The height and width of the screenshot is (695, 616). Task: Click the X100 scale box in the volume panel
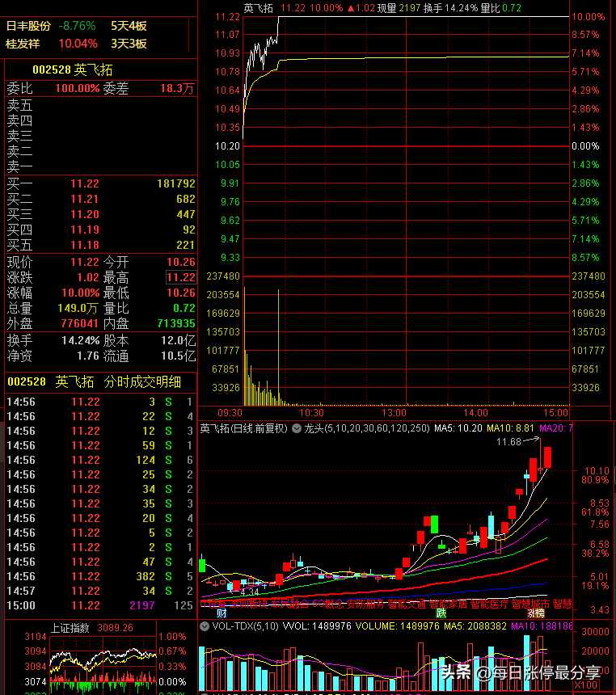pyautogui.click(x=586, y=685)
